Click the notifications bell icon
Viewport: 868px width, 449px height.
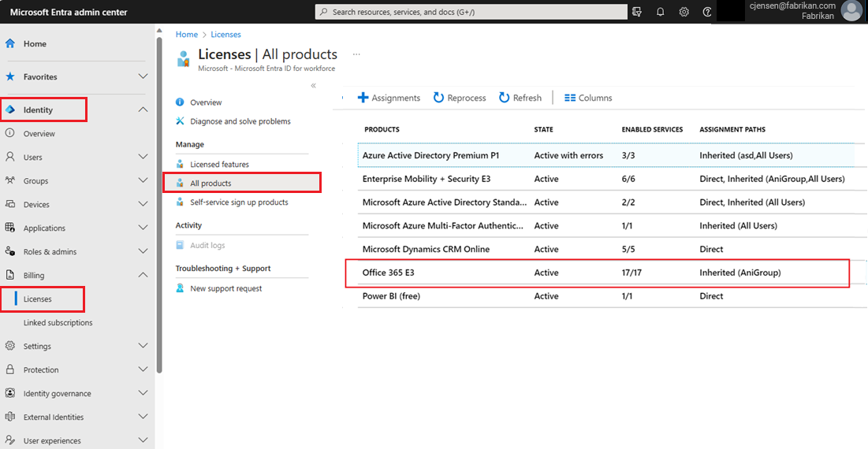(x=660, y=12)
